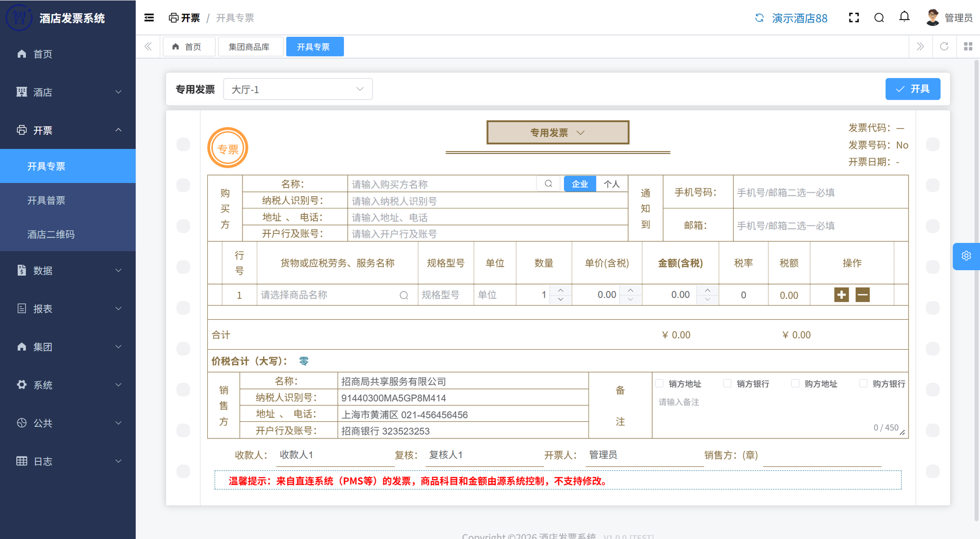This screenshot has width=980, height=539.
Task: Switch to the 首页 tab
Action: coord(189,47)
